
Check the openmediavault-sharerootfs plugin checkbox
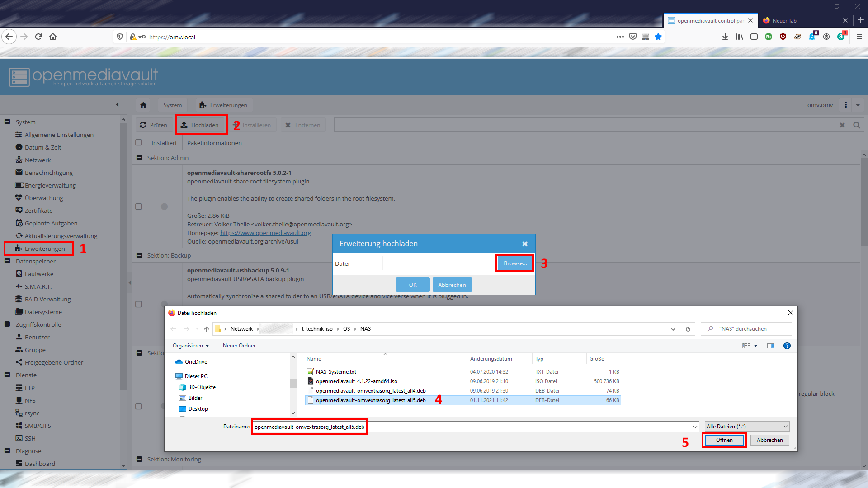click(x=139, y=206)
